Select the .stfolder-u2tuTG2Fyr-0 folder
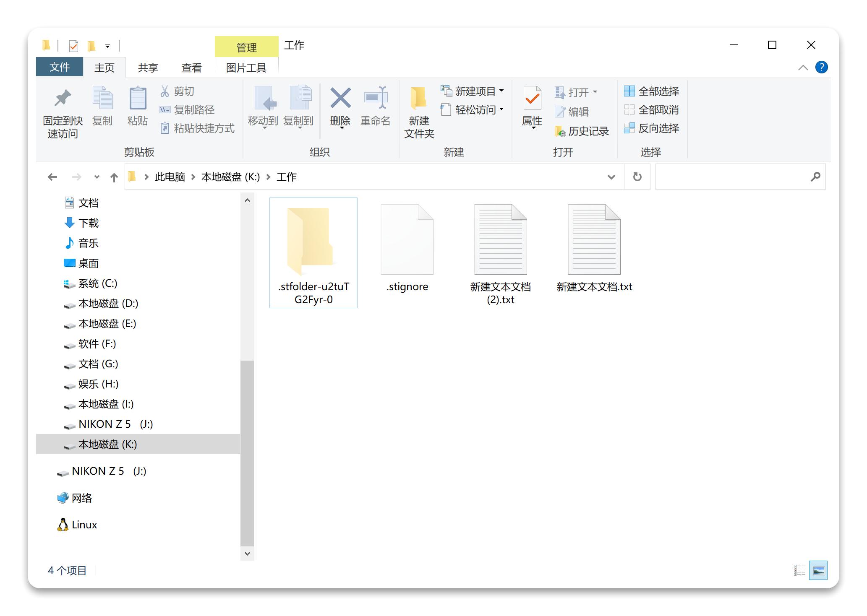This screenshot has width=867, height=616. 313,253
